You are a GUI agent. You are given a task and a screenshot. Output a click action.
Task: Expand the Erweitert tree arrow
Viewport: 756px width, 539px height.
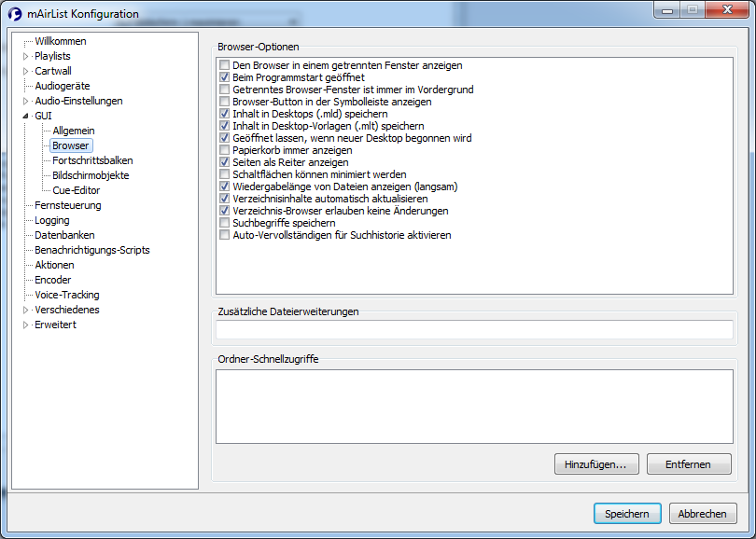point(25,325)
